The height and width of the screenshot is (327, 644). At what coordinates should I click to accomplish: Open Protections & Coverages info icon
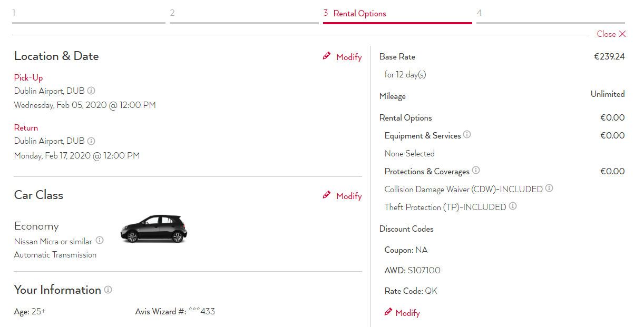point(476,171)
